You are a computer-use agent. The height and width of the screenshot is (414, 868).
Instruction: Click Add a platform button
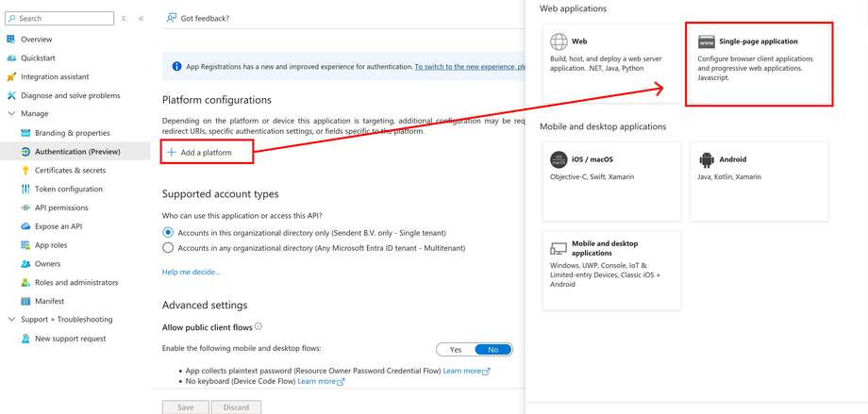tap(206, 152)
